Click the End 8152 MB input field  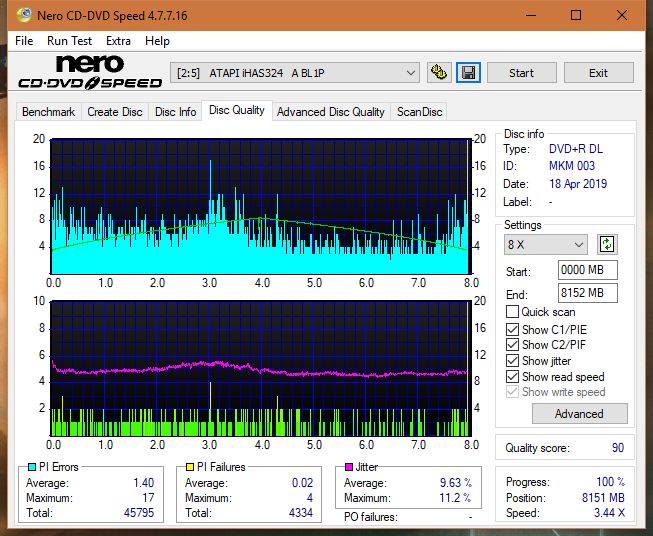[x=587, y=293]
